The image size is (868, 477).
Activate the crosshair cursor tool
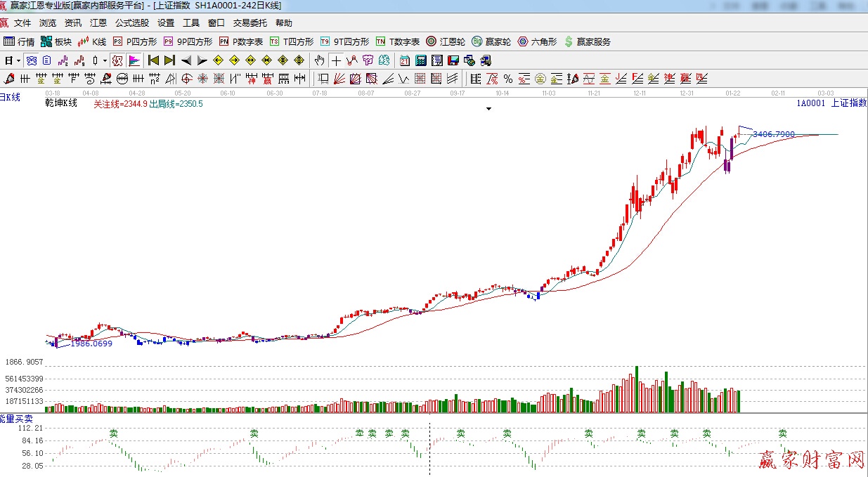tap(337, 60)
